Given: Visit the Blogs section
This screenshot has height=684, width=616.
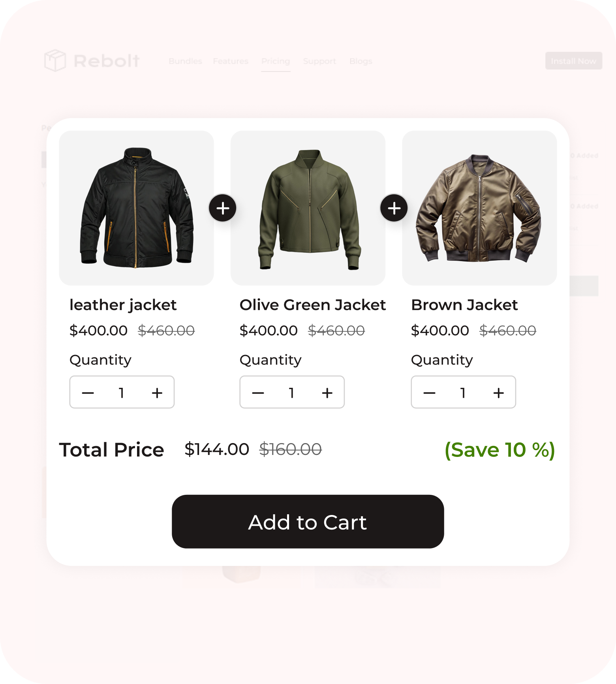Looking at the screenshot, I should (361, 61).
